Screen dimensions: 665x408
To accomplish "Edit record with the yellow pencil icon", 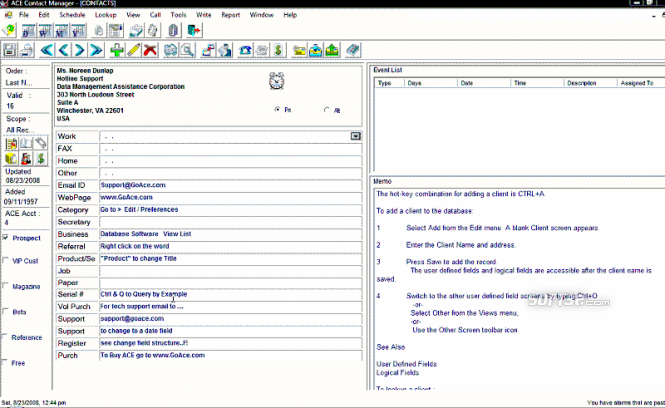I will 134,50.
